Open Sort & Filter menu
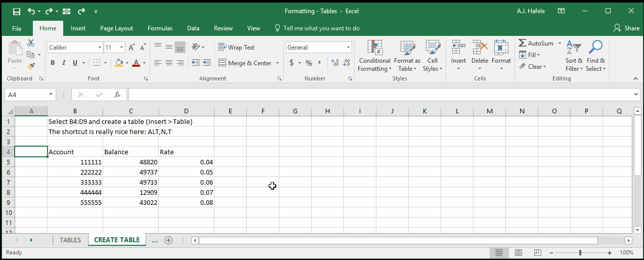Screen dimensions: 644x260 click(574, 56)
